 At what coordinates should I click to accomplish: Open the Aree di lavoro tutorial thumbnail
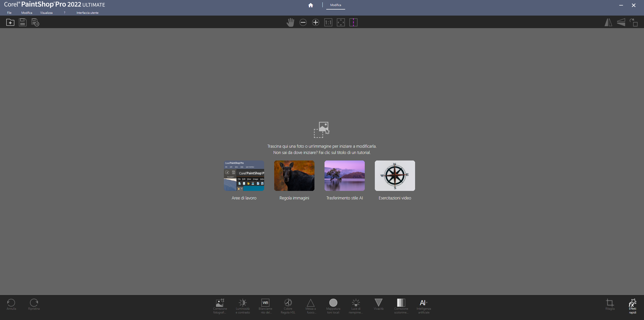click(244, 176)
